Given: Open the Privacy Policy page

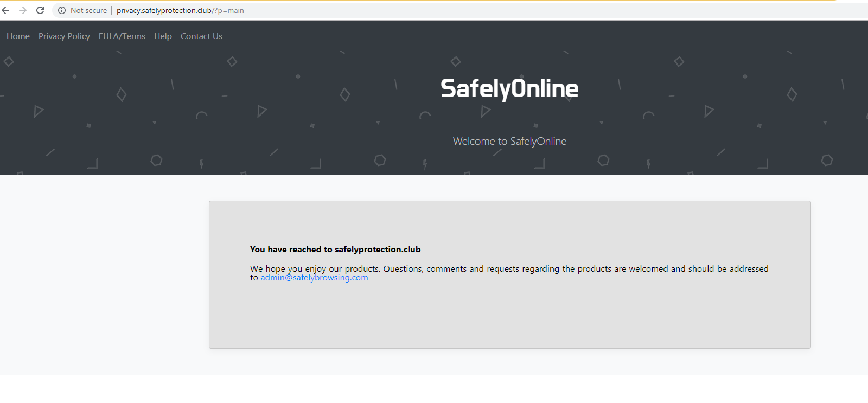Looking at the screenshot, I should point(64,36).
